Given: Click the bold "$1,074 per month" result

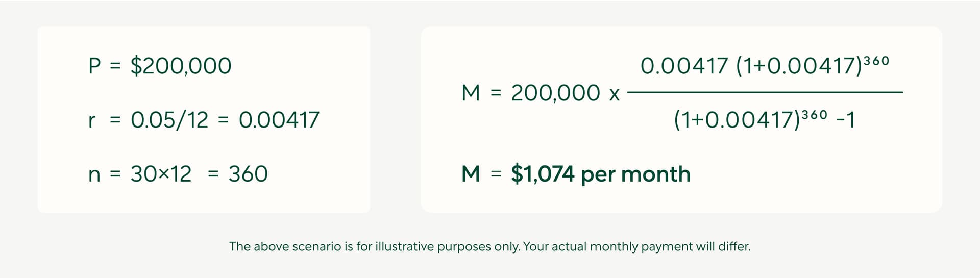Looking at the screenshot, I should click(600, 174).
